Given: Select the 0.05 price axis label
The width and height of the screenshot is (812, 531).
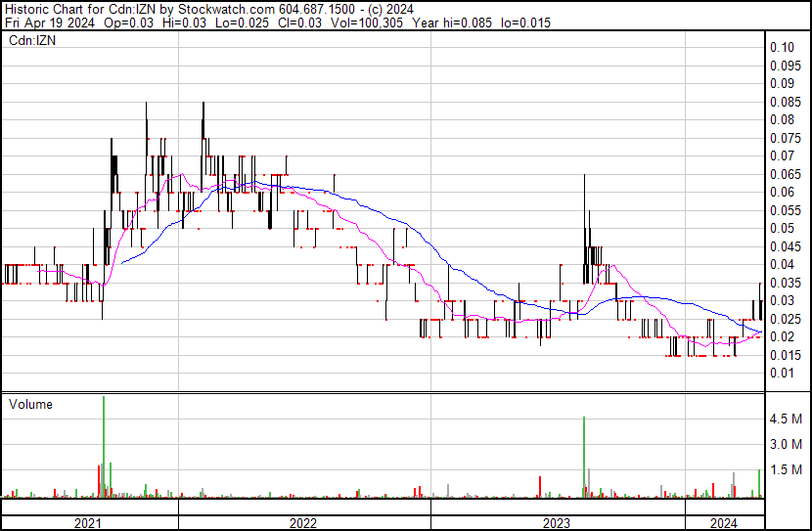Looking at the screenshot, I should tap(782, 228).
